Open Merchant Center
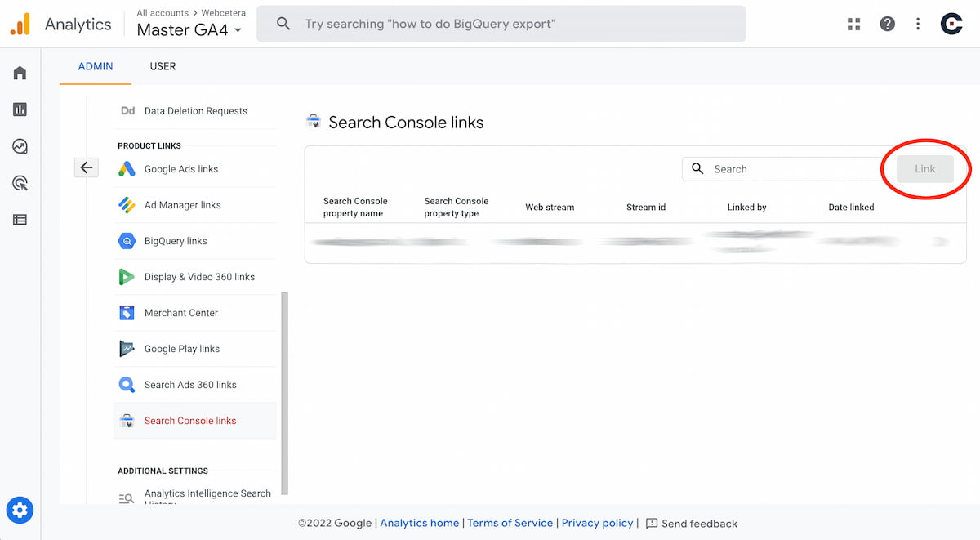 tap(181, 313)
